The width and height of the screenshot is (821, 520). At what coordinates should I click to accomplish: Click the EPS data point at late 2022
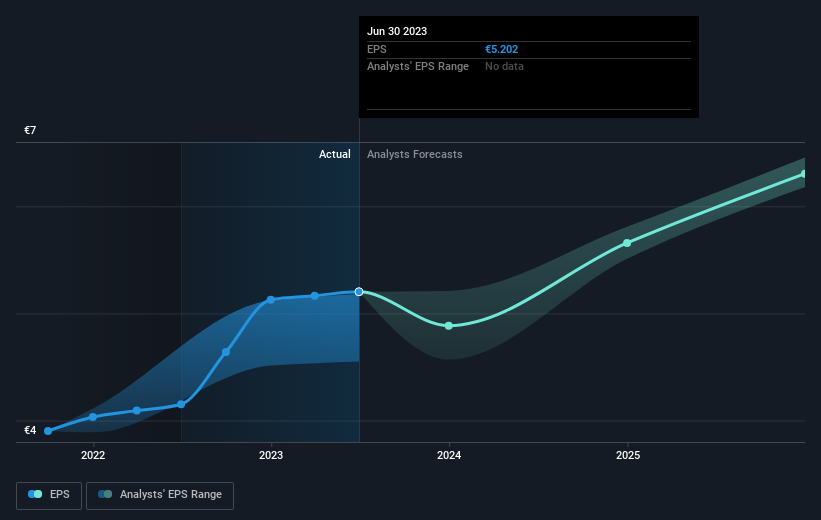226,352
